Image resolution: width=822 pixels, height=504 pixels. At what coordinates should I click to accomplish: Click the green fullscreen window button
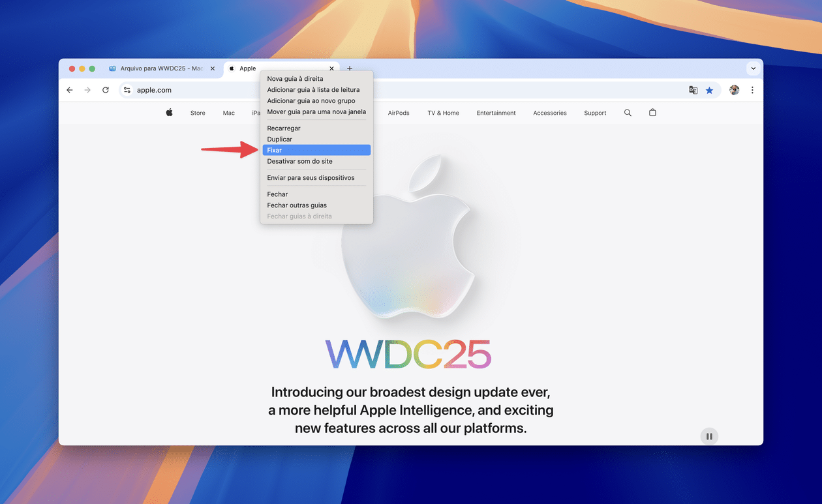pos(92,68)
